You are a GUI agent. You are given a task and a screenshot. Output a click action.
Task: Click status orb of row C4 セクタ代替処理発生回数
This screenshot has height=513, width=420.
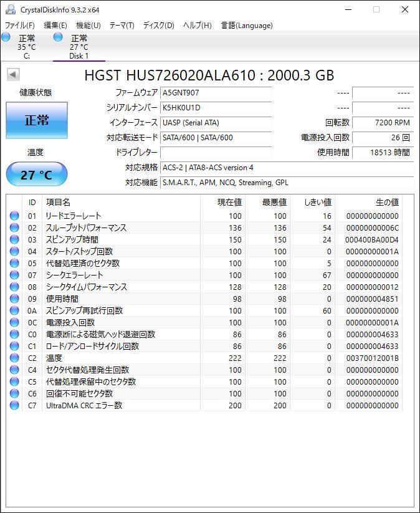click(x=14, y=370)
